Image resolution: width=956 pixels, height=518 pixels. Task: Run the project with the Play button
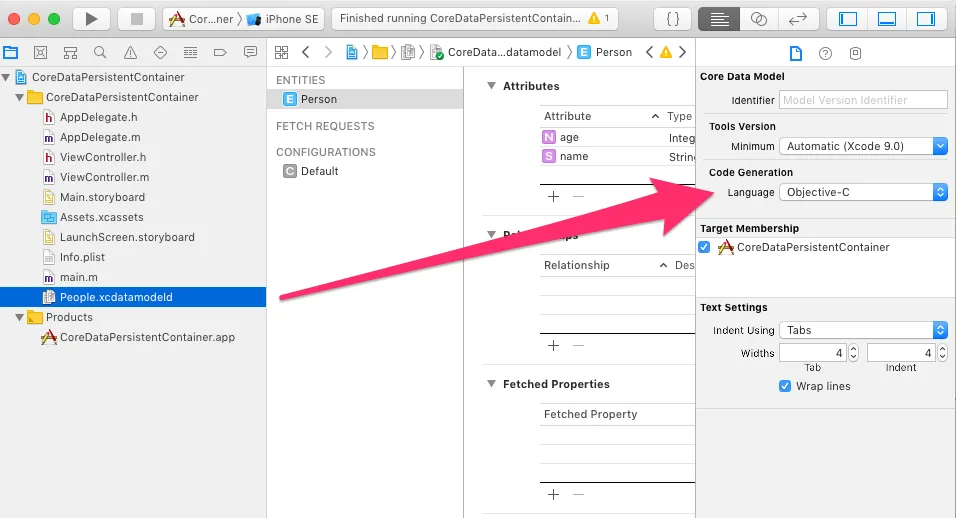click(x=91, y=19)
